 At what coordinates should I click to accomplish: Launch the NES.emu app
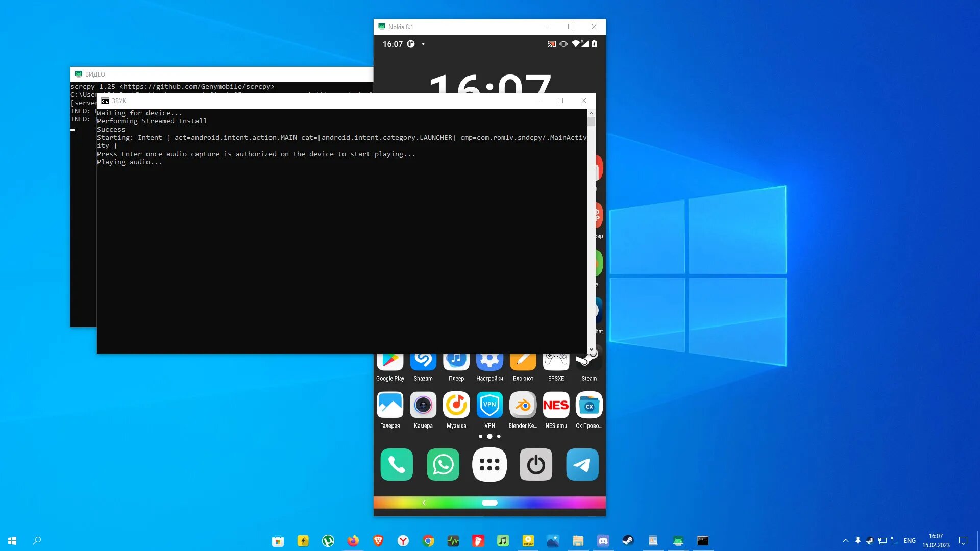coord(556,405)
